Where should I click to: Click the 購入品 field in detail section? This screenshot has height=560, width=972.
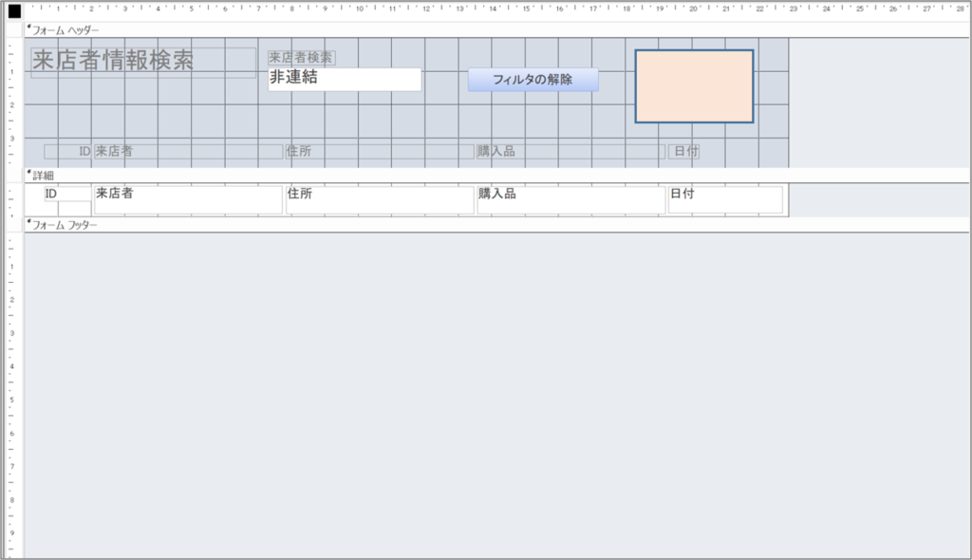(570, 199)
